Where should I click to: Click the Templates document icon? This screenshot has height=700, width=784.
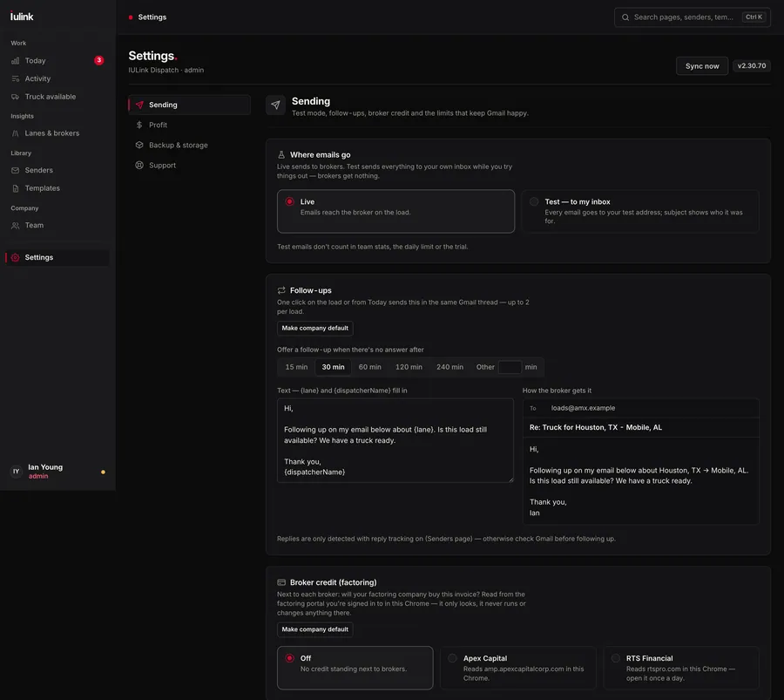(16, 188)
